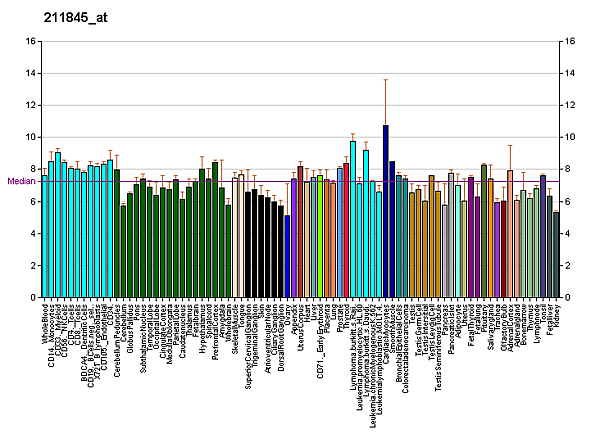Click the Placenta axis label
This screenshot has width=600, height=434.
(327, 318)
